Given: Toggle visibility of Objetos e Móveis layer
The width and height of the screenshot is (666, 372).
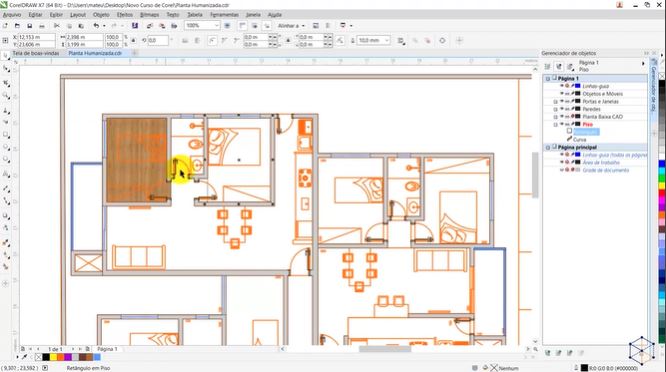Looking at the screenshot, I should click(x=562, y=94).
